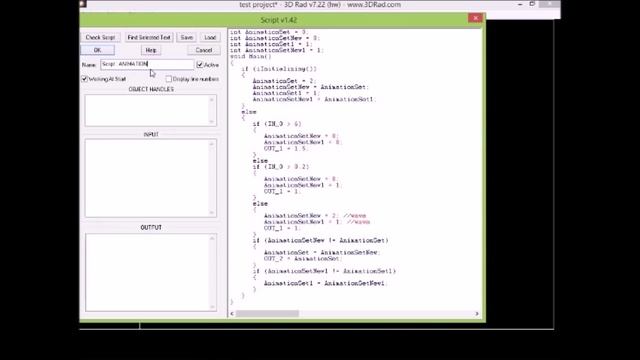Click 3D Rad app icon in title bar
This screenshot has height=360, width=640.
[83, 4]
